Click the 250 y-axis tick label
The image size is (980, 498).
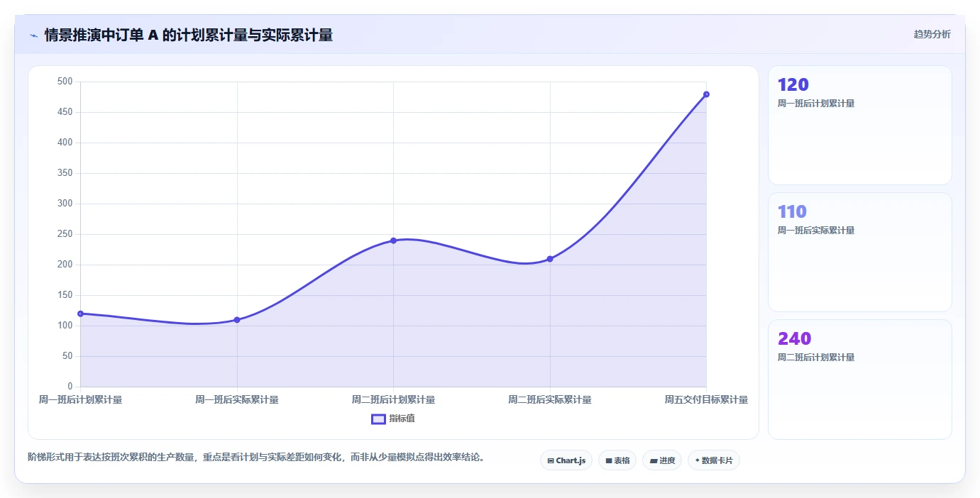point(65,234)
